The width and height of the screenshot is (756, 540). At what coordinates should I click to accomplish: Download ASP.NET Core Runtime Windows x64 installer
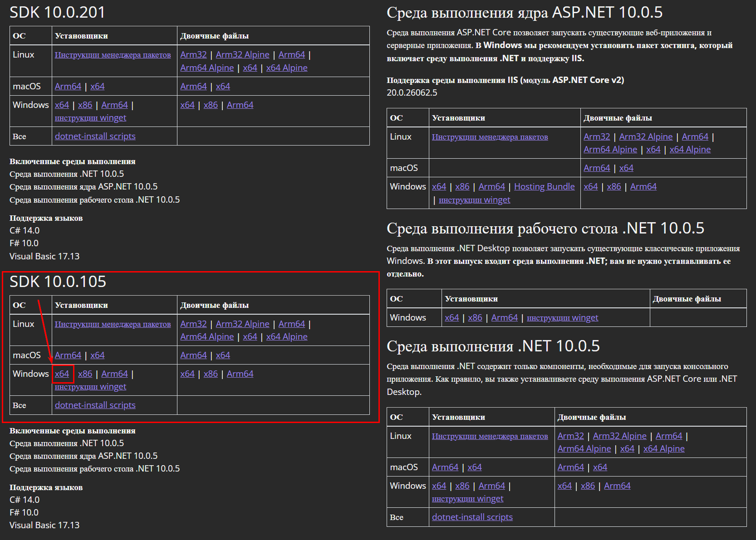[x=439, y=187]
